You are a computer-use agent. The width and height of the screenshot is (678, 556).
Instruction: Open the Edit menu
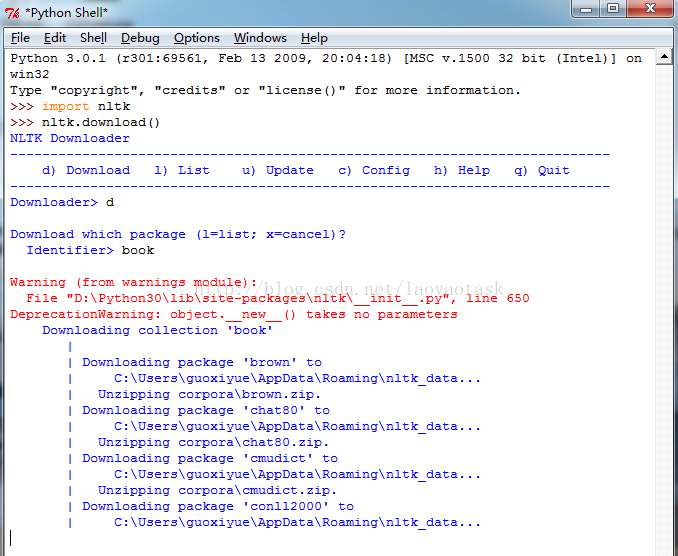tap(55, 38)
